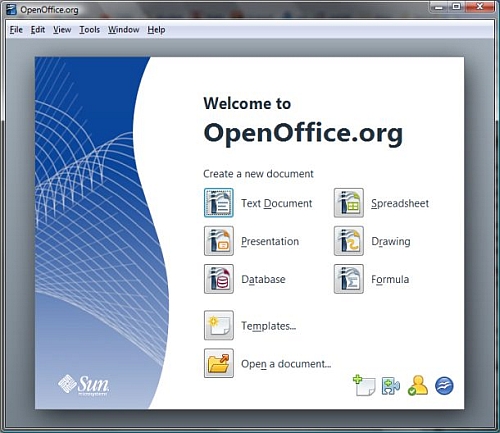Click the Drawing label
The width and height of the screenshot is (500, 433).
pyautogui.click(x=391, y=241)
